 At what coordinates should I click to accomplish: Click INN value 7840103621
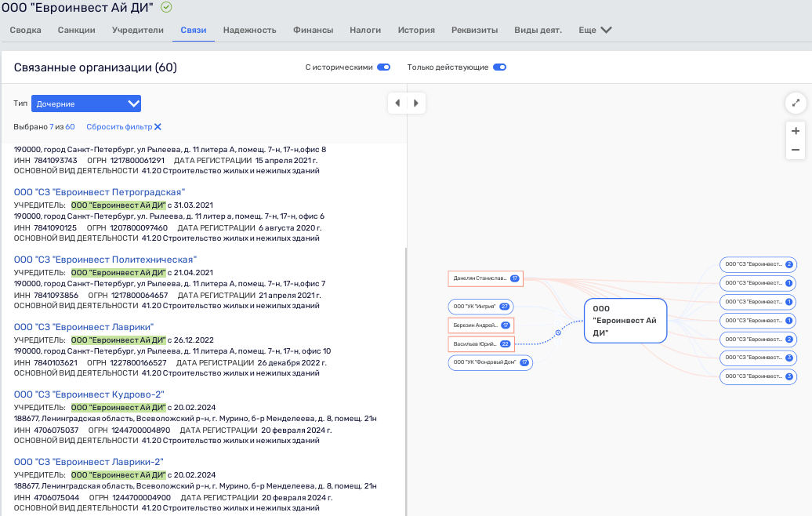click(56, 363)
